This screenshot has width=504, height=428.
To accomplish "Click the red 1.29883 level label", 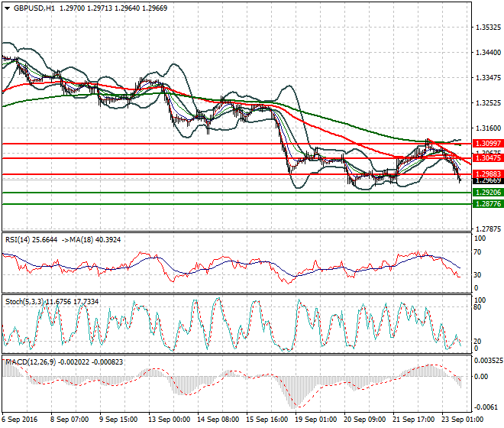I will 486,174.
